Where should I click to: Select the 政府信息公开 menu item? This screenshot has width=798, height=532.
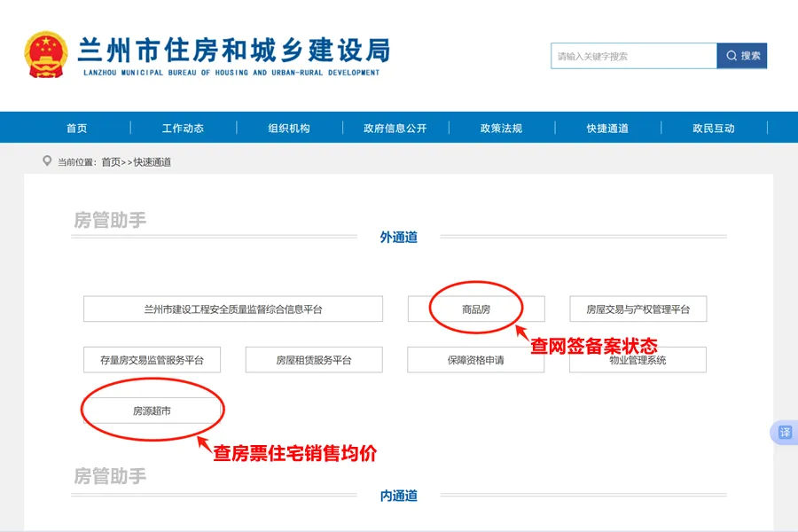[395, 128]
